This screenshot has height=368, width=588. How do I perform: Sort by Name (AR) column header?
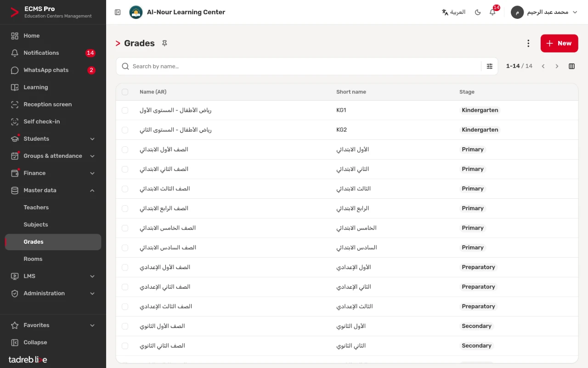point(153,92)
